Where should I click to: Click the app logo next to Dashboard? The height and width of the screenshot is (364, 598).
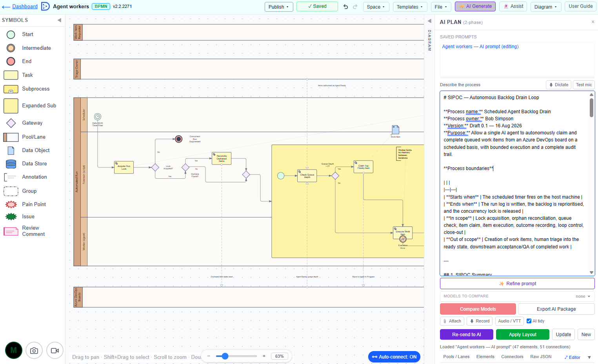point(45,6)
